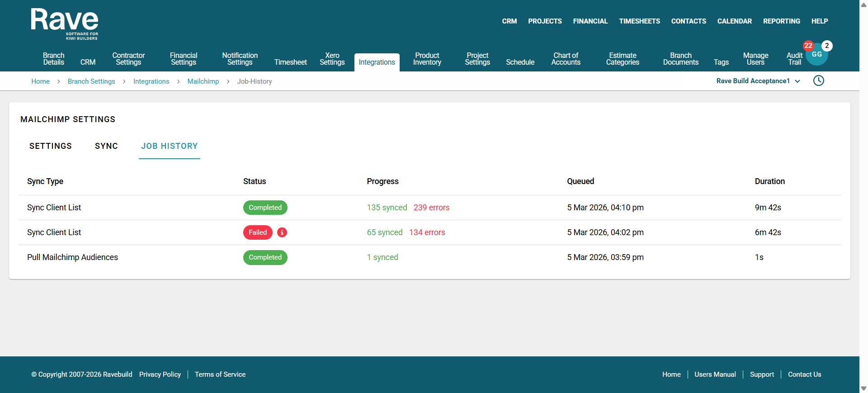Screen dimensions: 868x393
Task: Click 'Pull Mailchimp Audiences' row label
Action: click(72, 257)
